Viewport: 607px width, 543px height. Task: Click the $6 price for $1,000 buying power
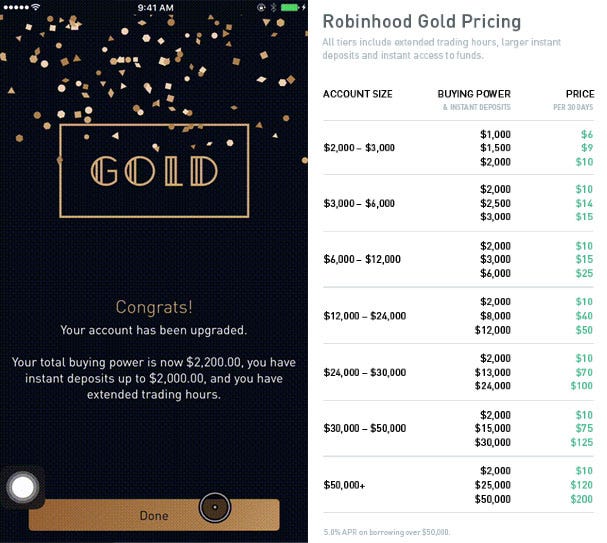pyautogui.click(x=587, y=134)
